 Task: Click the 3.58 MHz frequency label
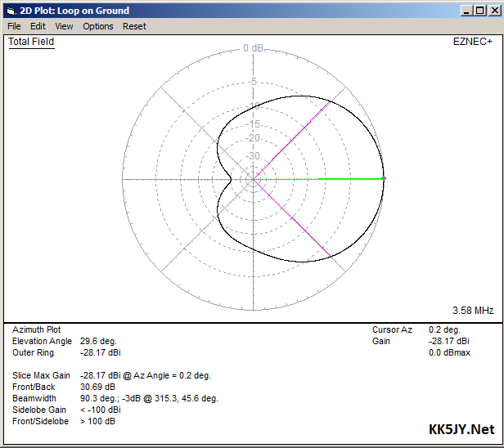pyautogui.click(x=473, y=311)
